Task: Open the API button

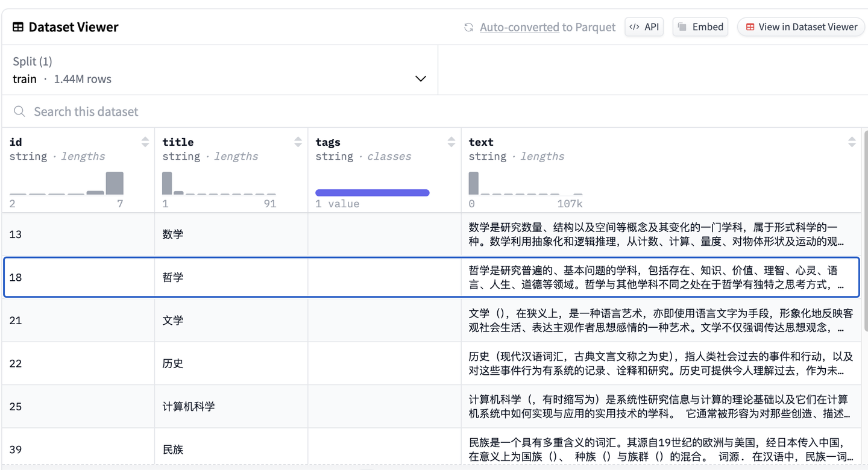Action: (644, 27)
